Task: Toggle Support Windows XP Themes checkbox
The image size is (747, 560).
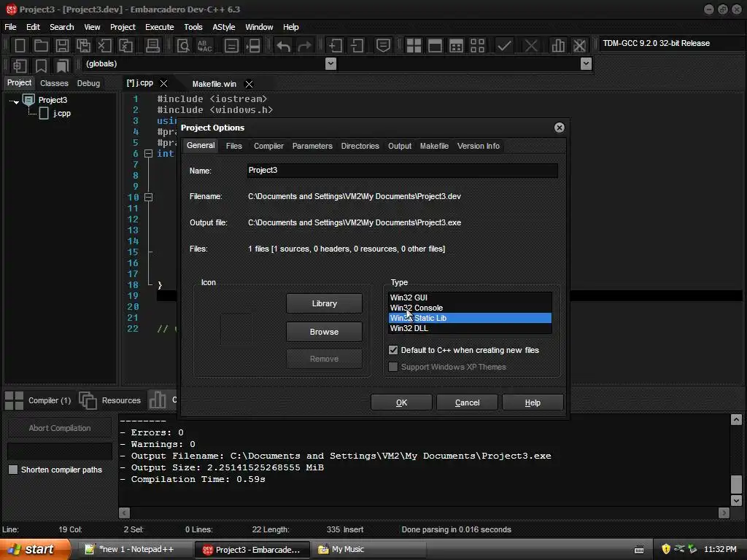Action: click(393, 367)
